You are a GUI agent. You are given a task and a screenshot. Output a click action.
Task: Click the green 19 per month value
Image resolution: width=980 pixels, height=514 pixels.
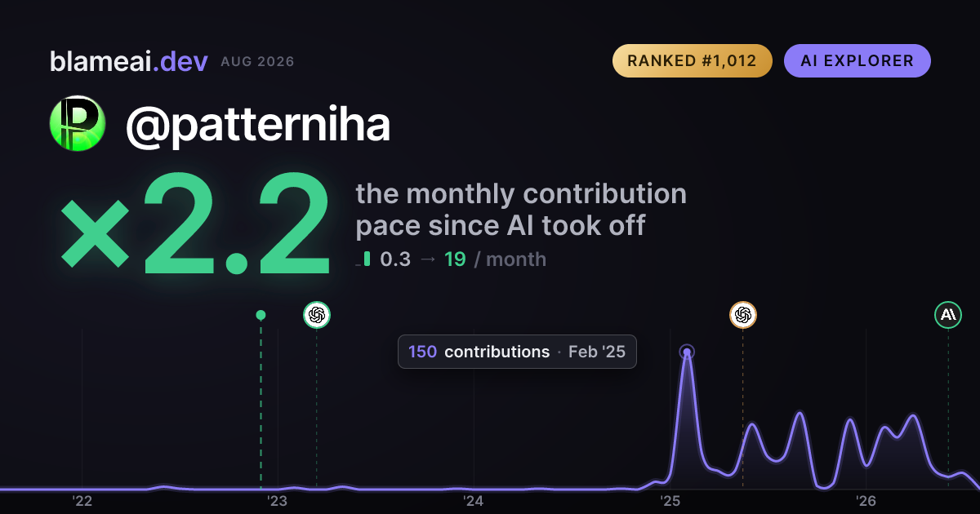(x=455, y=259)
